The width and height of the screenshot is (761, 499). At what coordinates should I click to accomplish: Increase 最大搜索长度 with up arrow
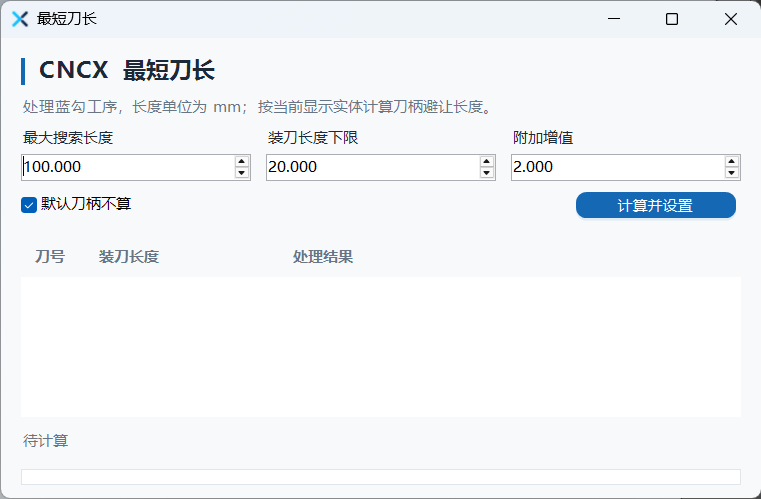[242, 162]
